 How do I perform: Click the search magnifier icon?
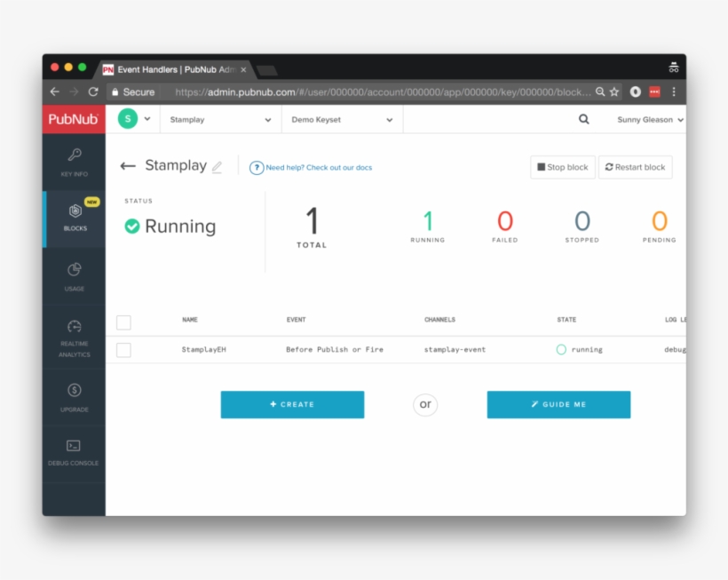[x=583, y=119]
